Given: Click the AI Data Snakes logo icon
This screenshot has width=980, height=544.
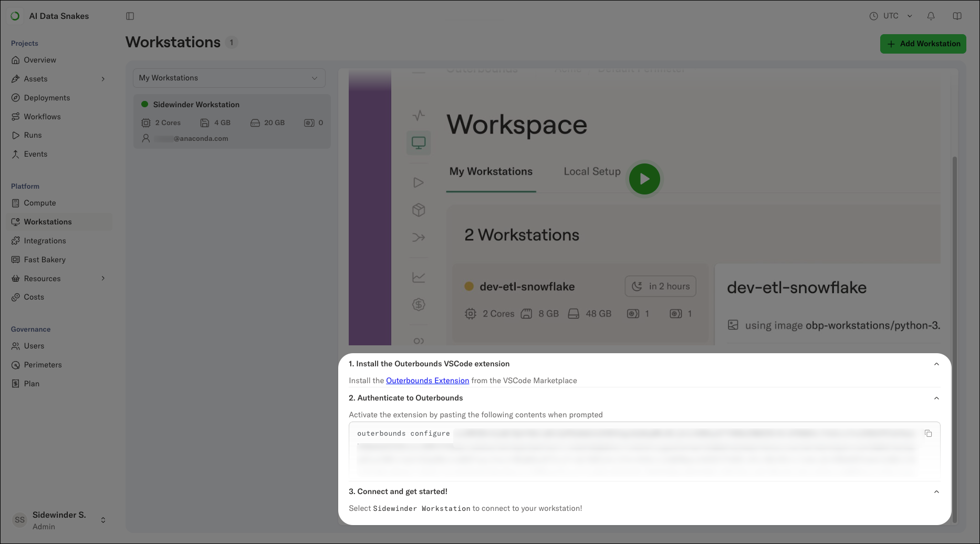Looking at the screenshot, I should point(15,16).
